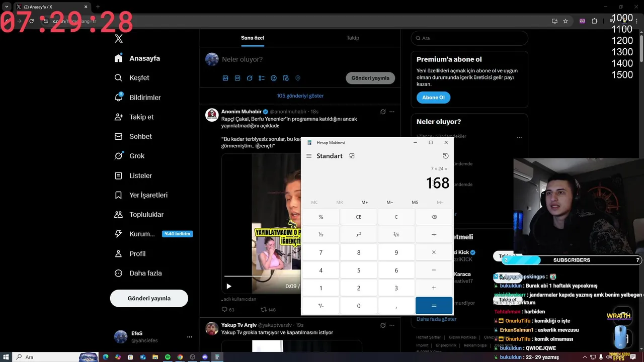Expand Daha fazla menu in sidebar
The width and height of the screenshot is (644, 362).
pyautogui.click(x=138, y=273)
